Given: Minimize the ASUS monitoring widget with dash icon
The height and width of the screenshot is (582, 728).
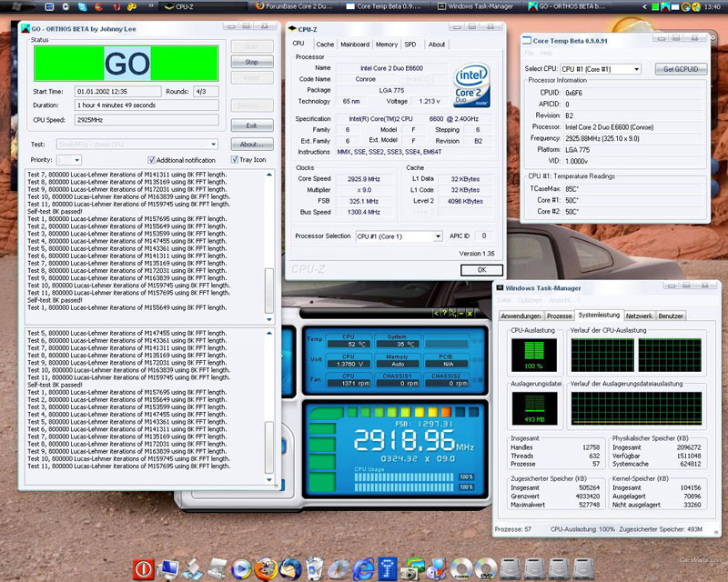Looking at the screenshot, I should pyautogui.click(x=461, y=313).
